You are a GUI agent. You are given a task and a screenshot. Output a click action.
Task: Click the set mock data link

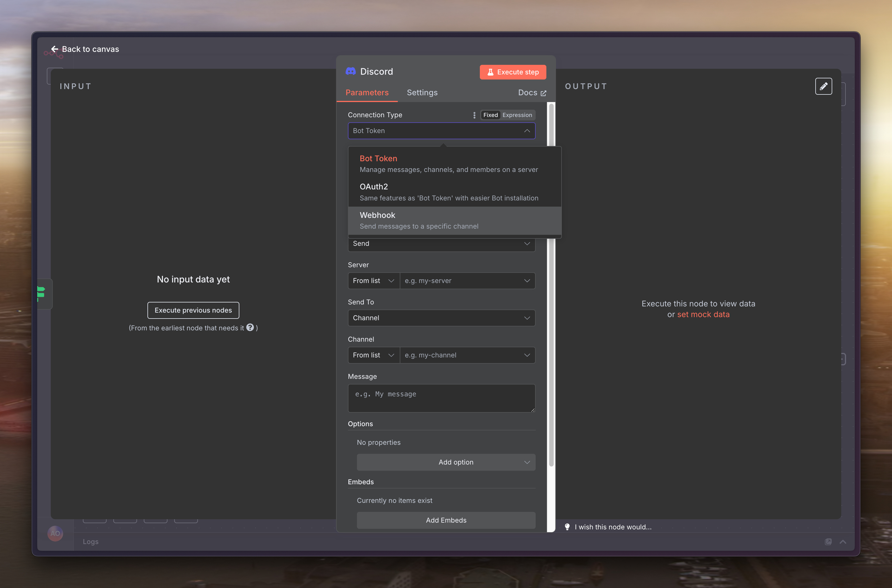click(703, 314)
